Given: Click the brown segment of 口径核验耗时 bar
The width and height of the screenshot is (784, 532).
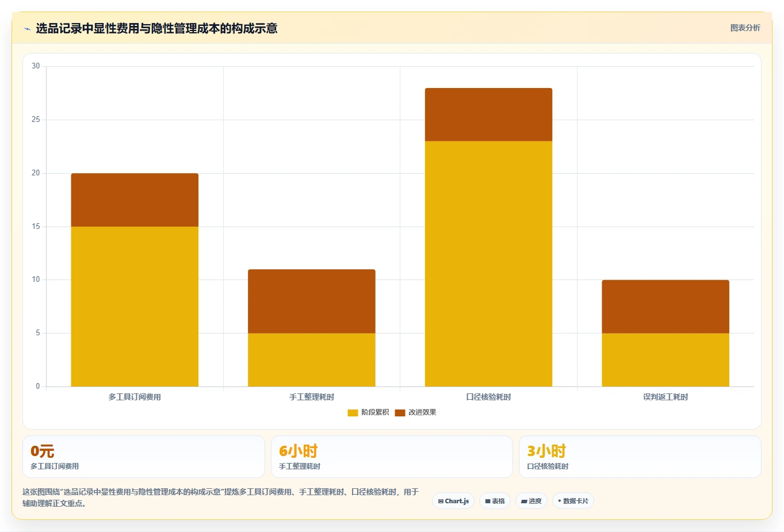Looking at the screenshot, I should (488, 114).
